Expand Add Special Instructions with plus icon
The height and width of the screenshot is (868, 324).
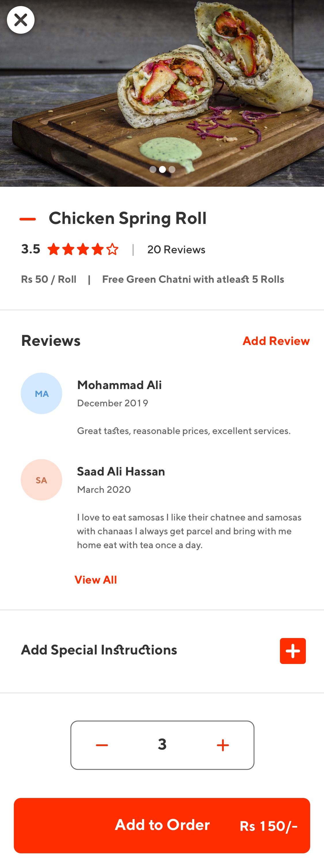(293, 651)
